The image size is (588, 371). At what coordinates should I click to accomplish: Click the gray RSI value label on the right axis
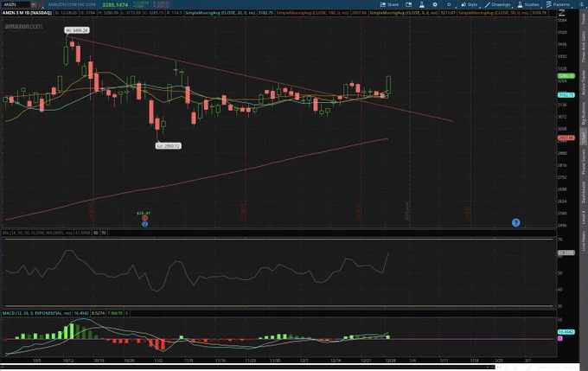pyautogui.click(x=566, y=253)
